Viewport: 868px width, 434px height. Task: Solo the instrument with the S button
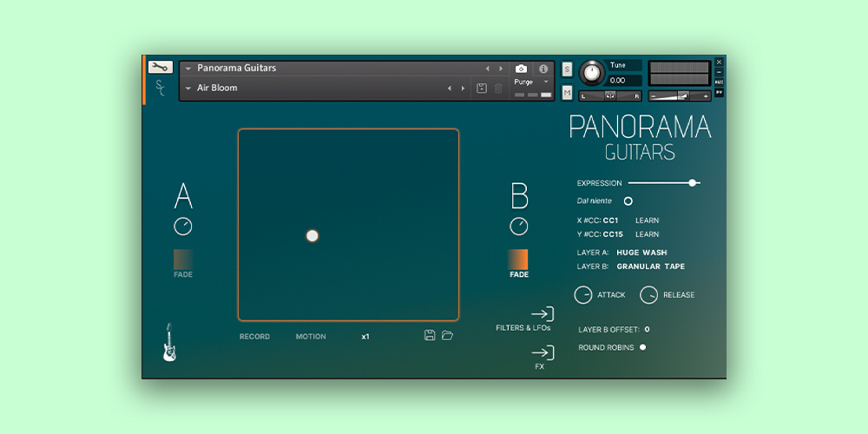coord(567,69)
